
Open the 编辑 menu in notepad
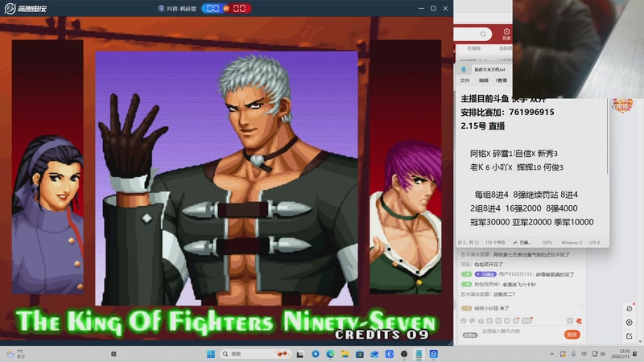(x=484, y=80)
